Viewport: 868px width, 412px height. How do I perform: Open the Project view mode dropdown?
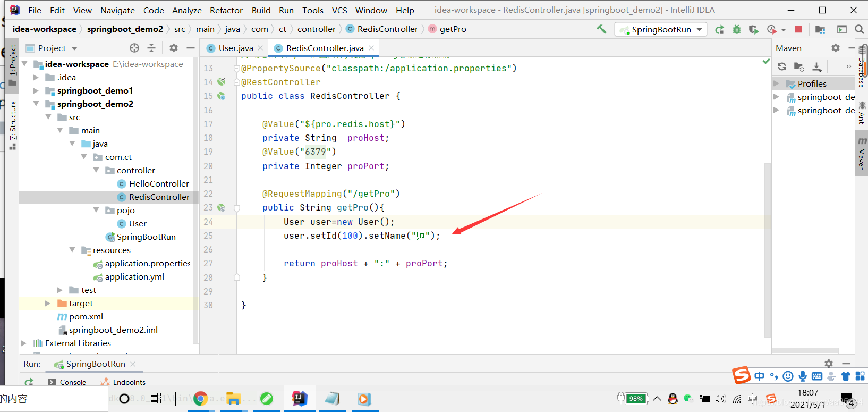pyautogui.click(x=74, y=48)
